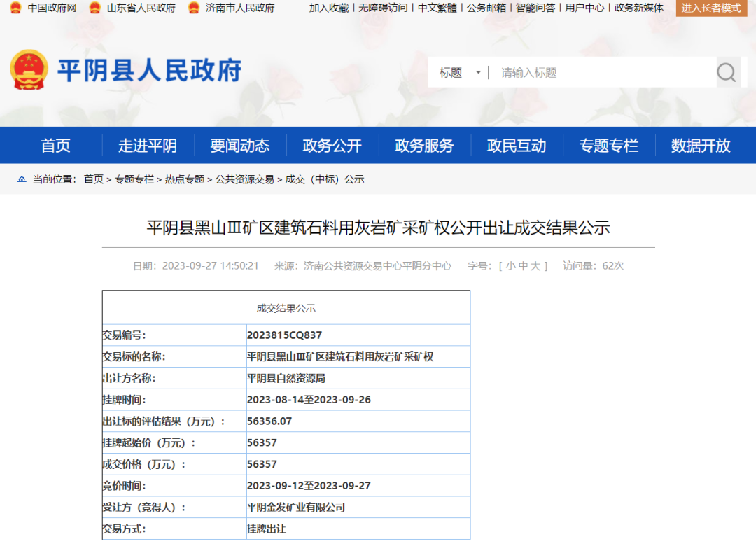
Task: Click the emblem icon next to 山东省人民政府
Action: (93, 8)
